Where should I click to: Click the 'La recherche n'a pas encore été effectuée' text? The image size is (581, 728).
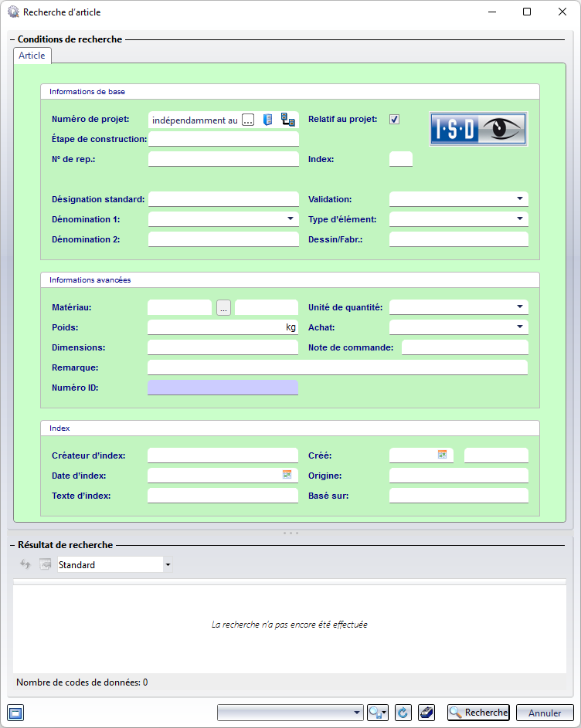pos(289,625)
